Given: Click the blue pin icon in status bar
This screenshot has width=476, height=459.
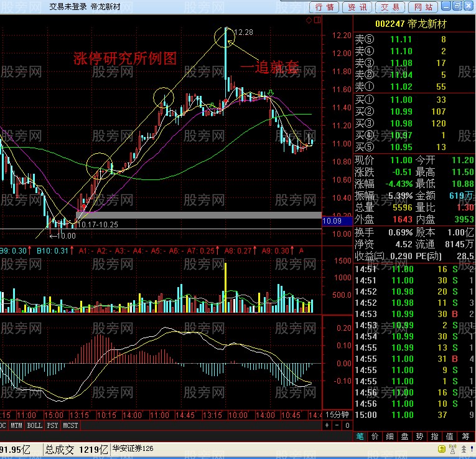Looking at the screenshot, I should point(472,448).
